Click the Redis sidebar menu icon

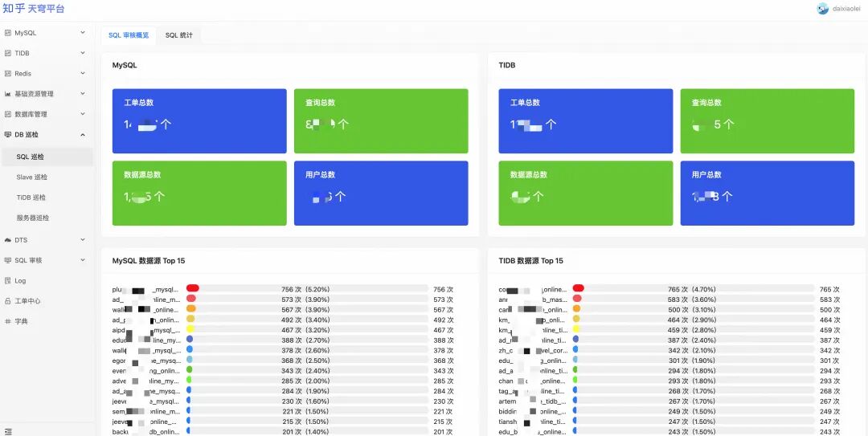(8, 74)
